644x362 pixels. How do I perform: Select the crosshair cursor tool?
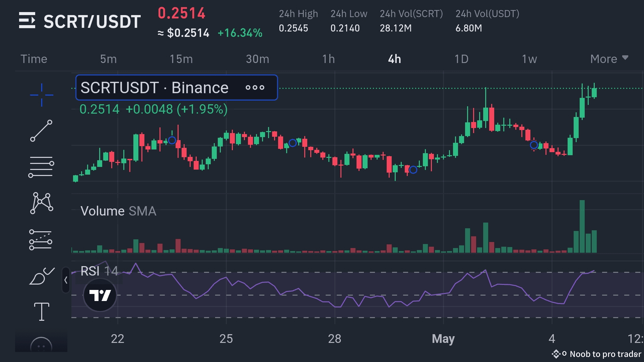point(42,95)
